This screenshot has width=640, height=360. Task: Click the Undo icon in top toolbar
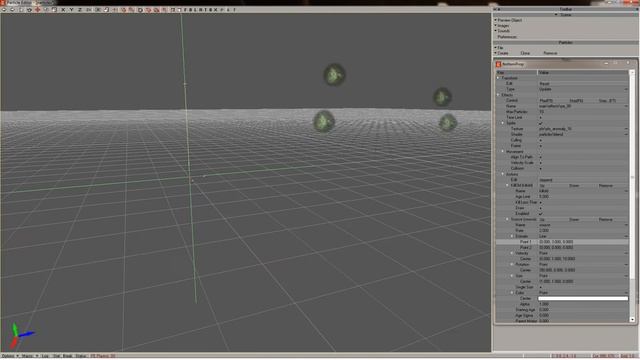(4, 9)
